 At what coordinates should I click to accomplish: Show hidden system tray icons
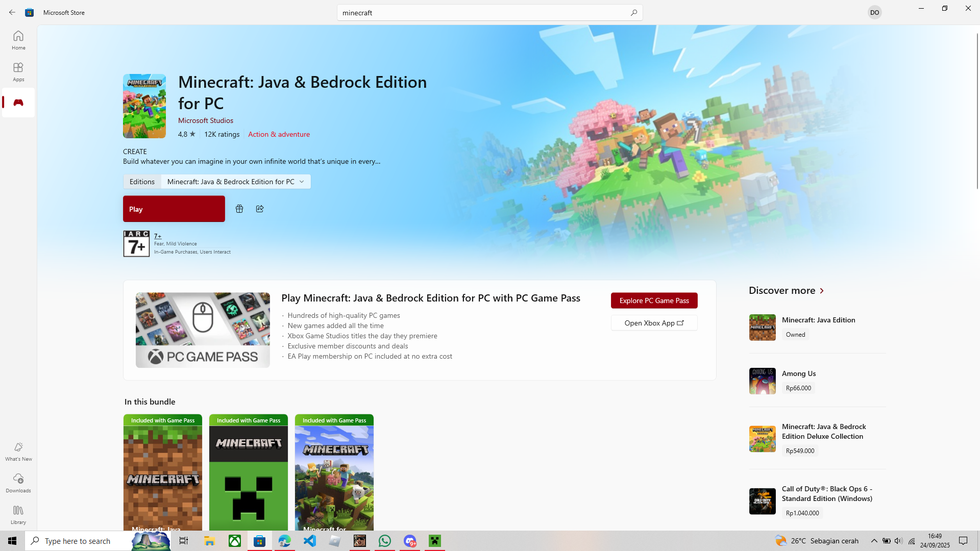click(874, 541)
